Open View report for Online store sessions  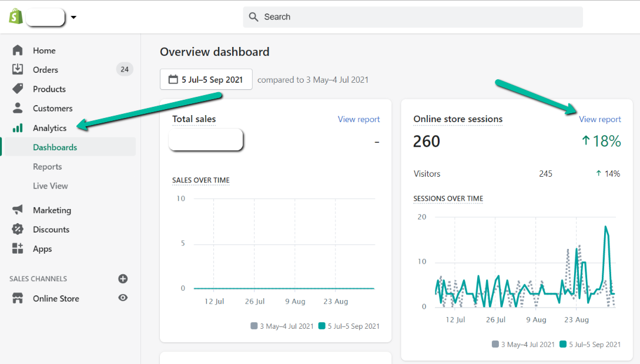tap(600, 119)
